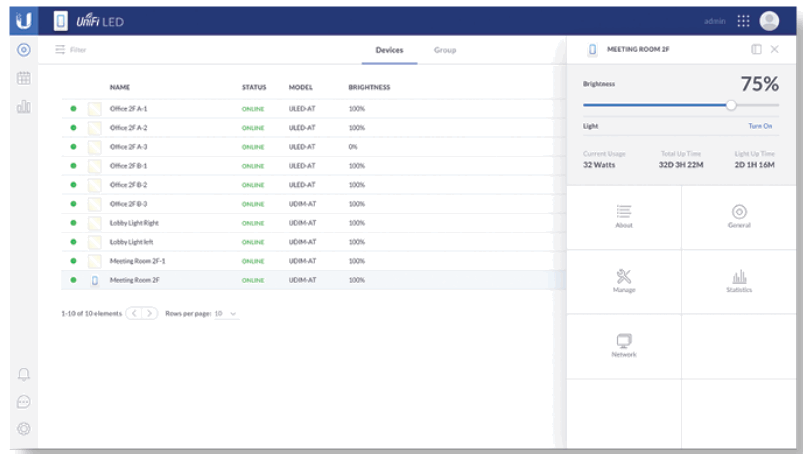Click Turn On for the light

coord(760,126)
